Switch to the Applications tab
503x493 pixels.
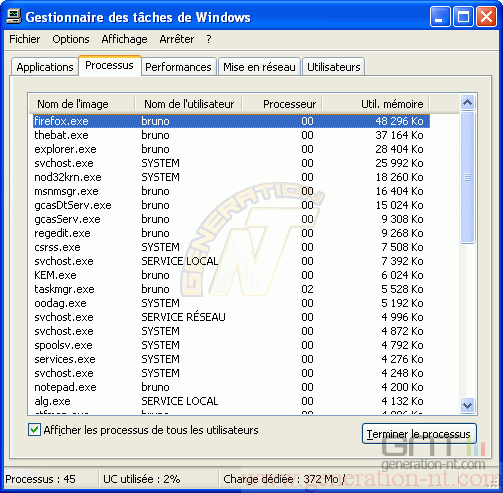point(45,67)
